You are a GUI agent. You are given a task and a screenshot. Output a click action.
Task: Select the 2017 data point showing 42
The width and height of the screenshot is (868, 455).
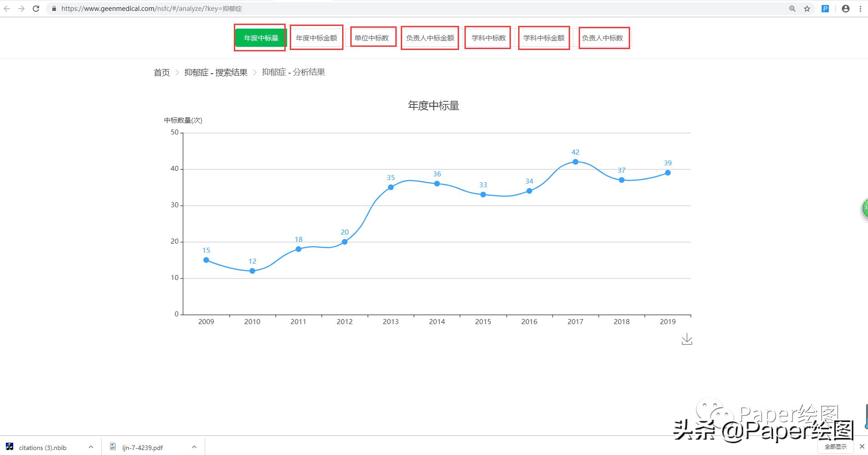(x=575, y=161)
